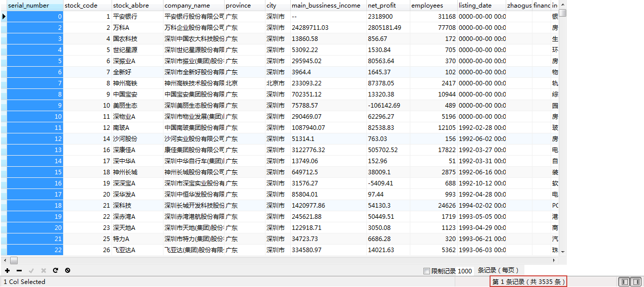Click the listing_date cell 1993-06-21
Viewport: 644px width, 287px height.
pyautogui.click(x=481, y=239)
